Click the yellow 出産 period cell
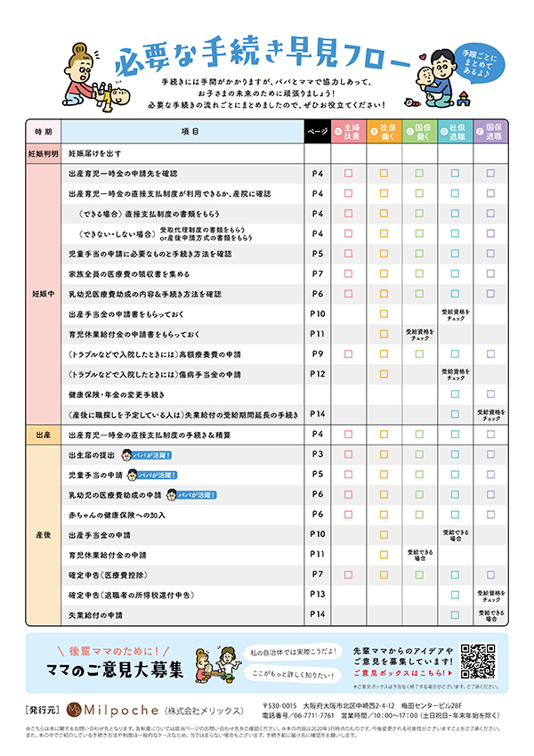Screen dimensions: 534x756 [44, 435]
